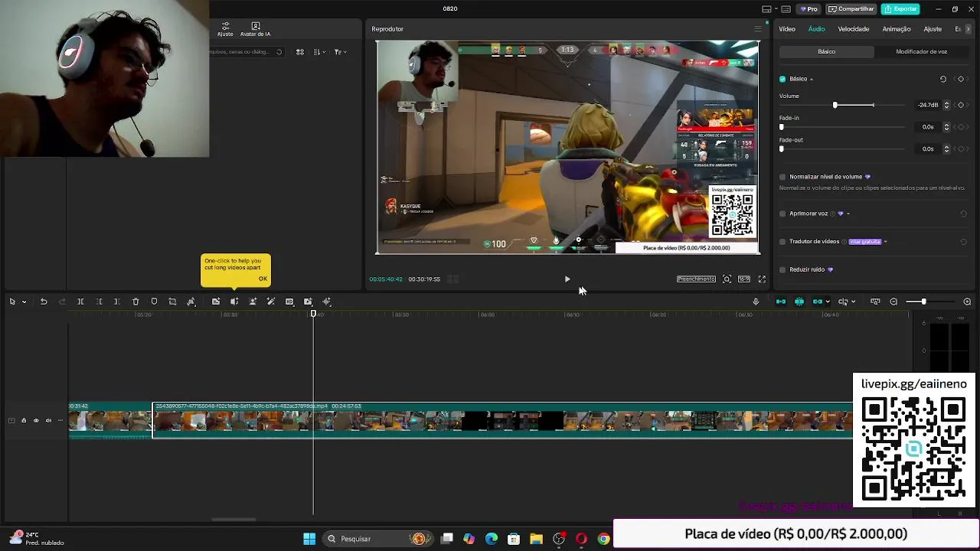Add keyframe for Volume

(961, 105)
